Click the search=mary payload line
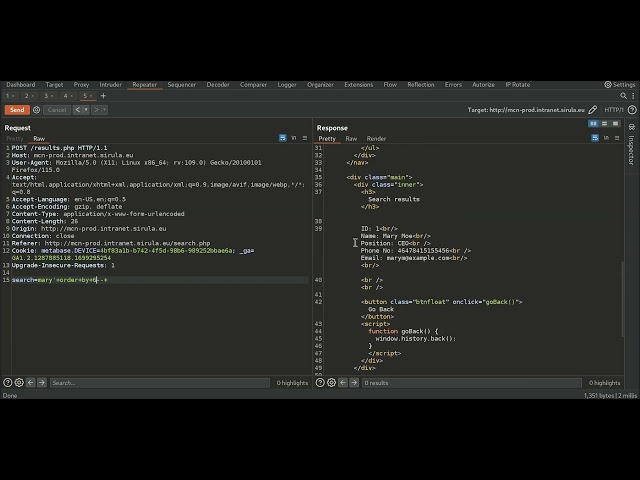The image size is (640, 480). tap(60, 280)
